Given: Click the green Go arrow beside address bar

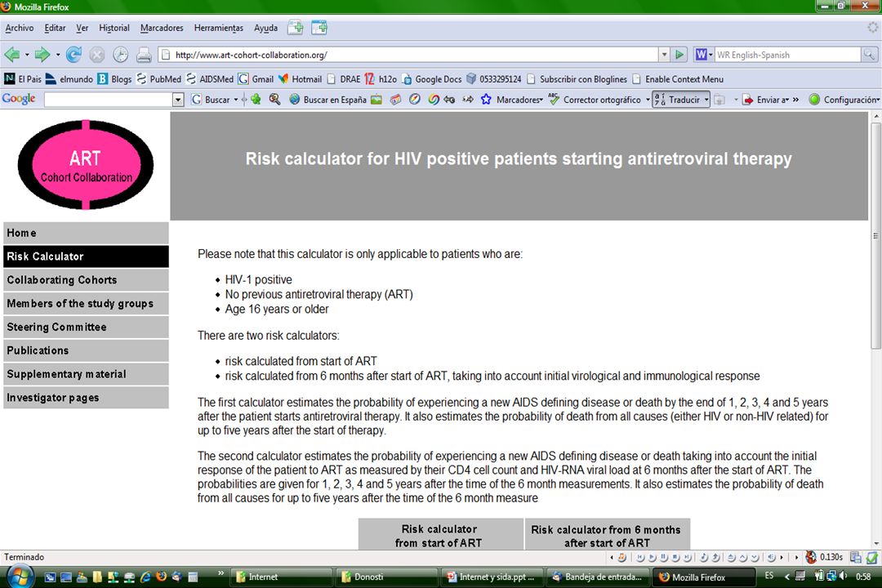Looking at the screenshot, I should [679, 55].
